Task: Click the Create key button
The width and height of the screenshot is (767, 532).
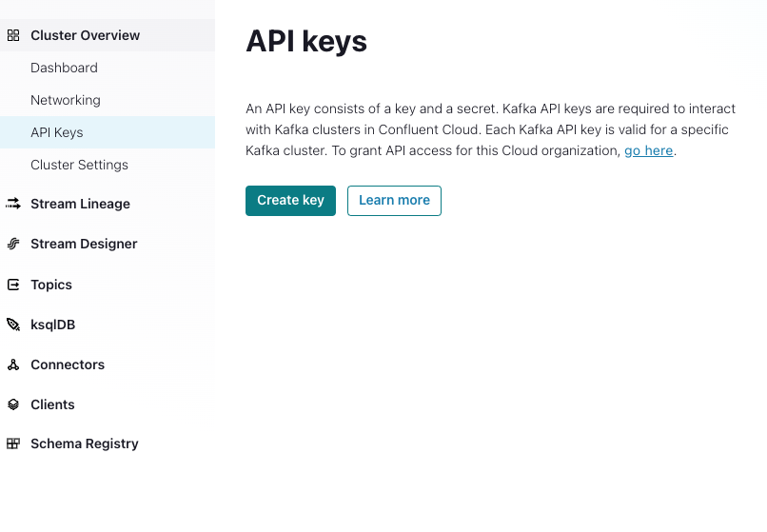Action: click(290, 201)
